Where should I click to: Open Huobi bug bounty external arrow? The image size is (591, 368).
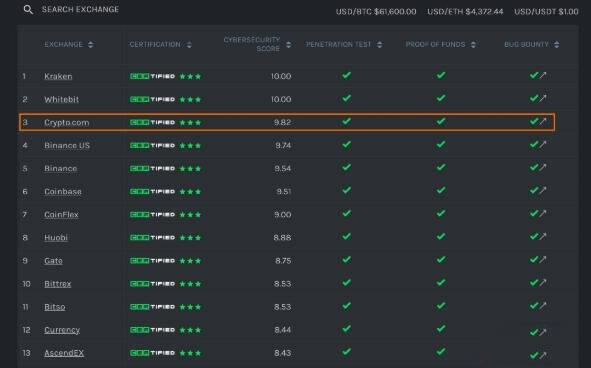[x=543, y=237]
